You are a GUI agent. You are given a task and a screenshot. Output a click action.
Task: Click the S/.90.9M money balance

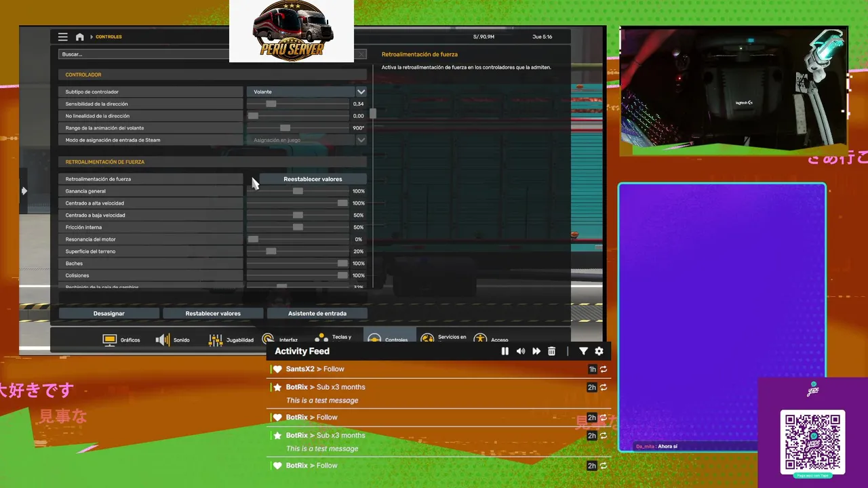[484, 37]
